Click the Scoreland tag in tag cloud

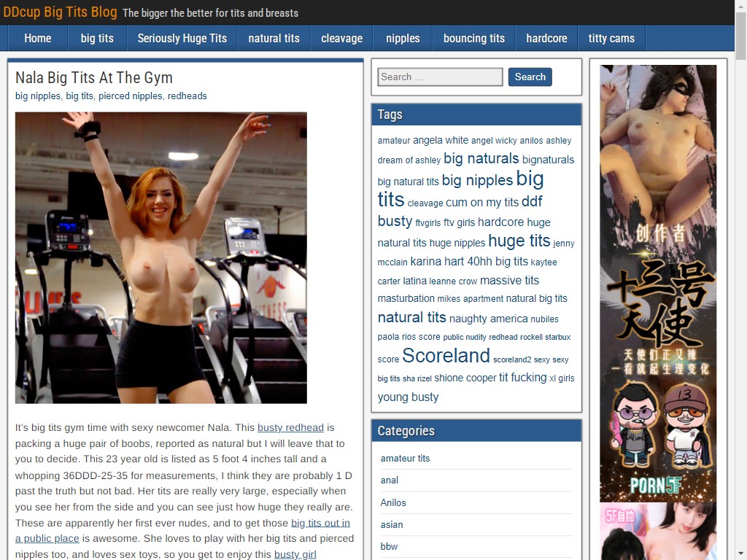(446, 356)
